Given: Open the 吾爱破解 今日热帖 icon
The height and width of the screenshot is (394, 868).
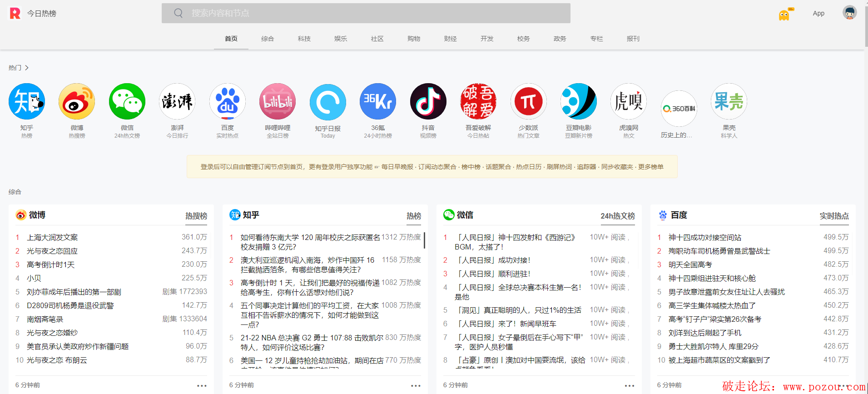Looking at the screenshot, I should 478,101.
